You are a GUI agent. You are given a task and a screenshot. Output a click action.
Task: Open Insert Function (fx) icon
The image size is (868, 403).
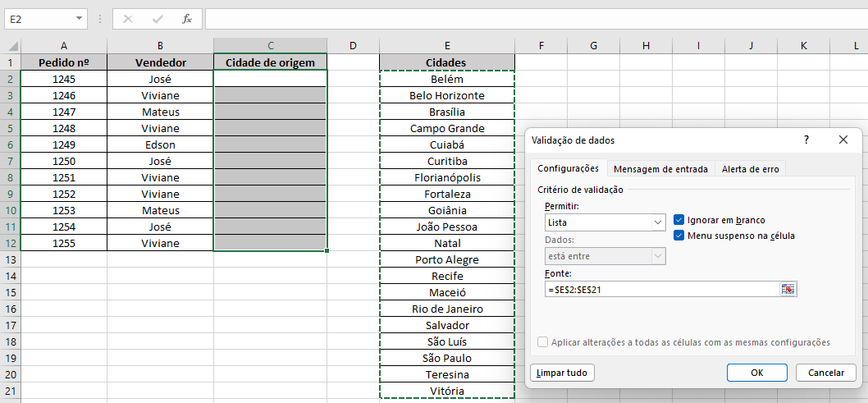point(187,19)
